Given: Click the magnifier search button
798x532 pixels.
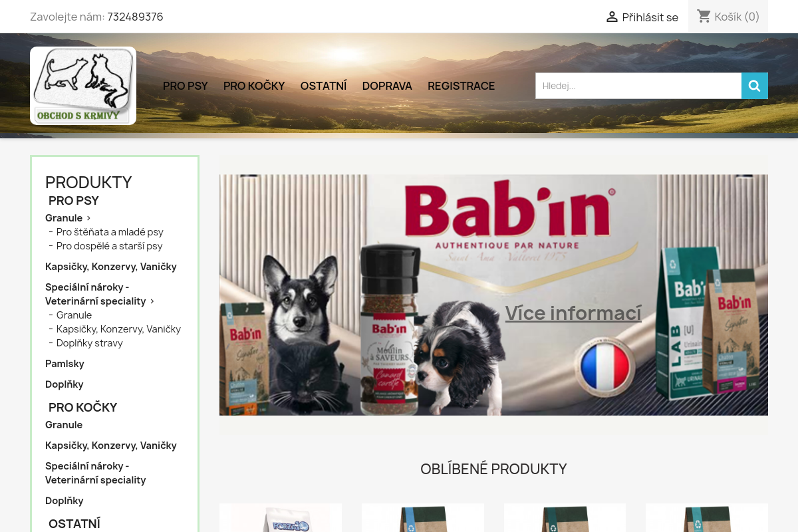Looking at the screenshot, I should [x=755, y=86].
